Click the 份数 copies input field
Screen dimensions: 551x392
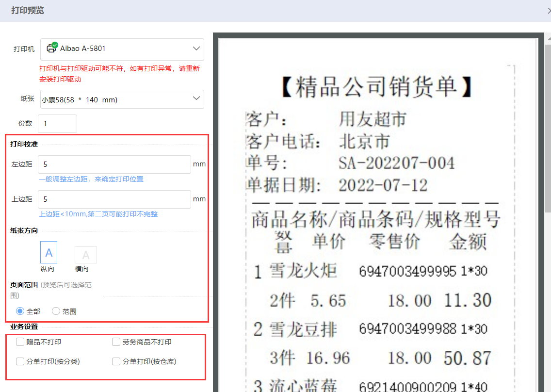(x=57, y=124)
